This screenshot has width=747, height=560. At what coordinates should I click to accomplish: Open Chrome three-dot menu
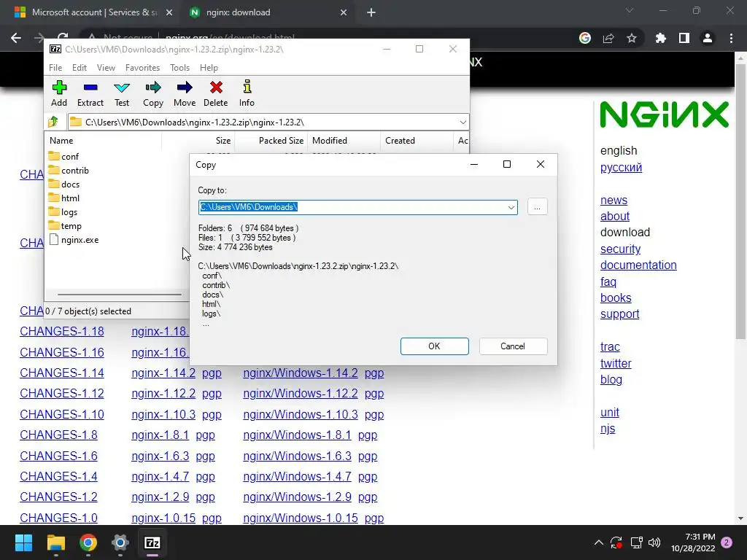[x=731, y=38]
